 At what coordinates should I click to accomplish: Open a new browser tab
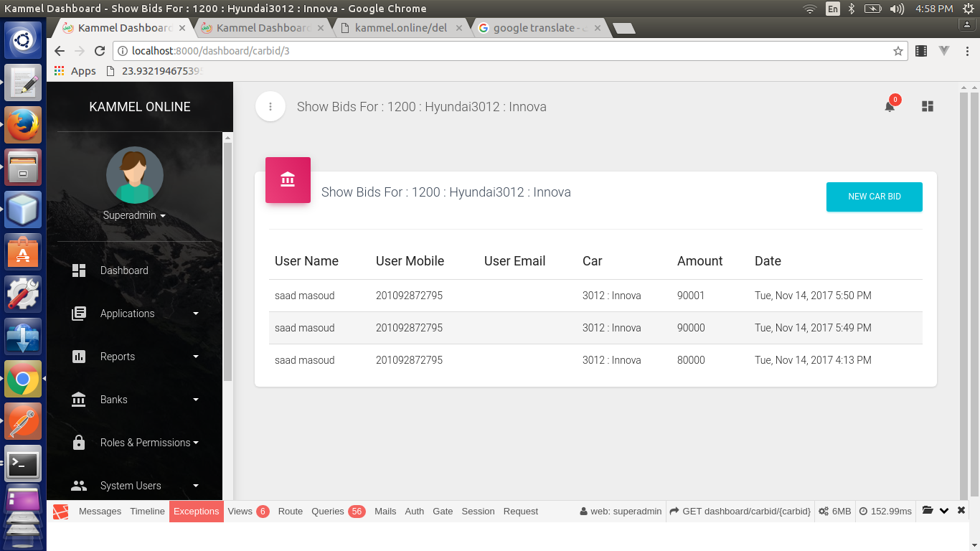(624, 28)
